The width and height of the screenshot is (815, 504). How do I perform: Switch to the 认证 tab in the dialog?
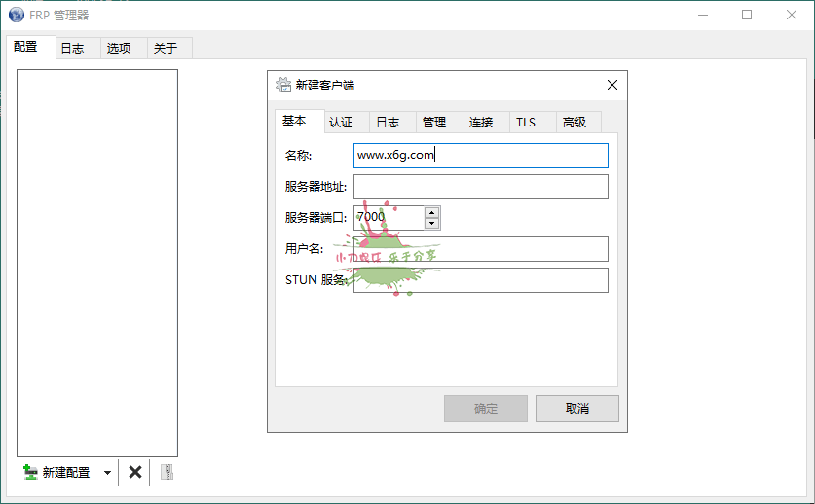tap(341, 122)
